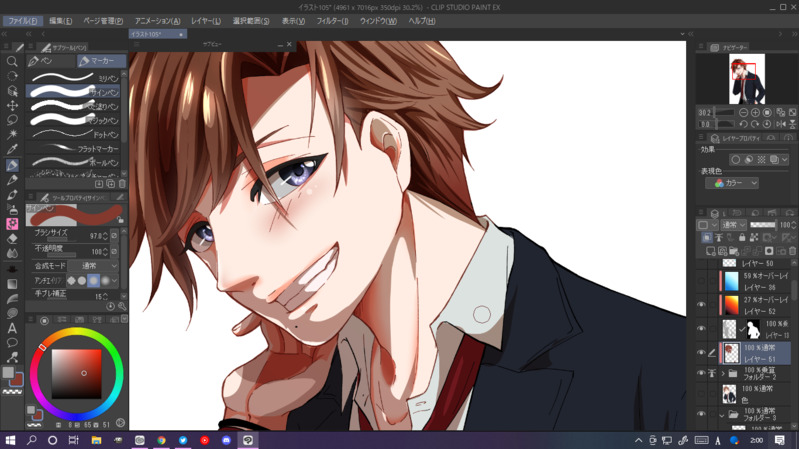Switch to the マーカー sub tool group
This screenshot has height=449, width=799.
pyautogui.click(x=101, y=61)
